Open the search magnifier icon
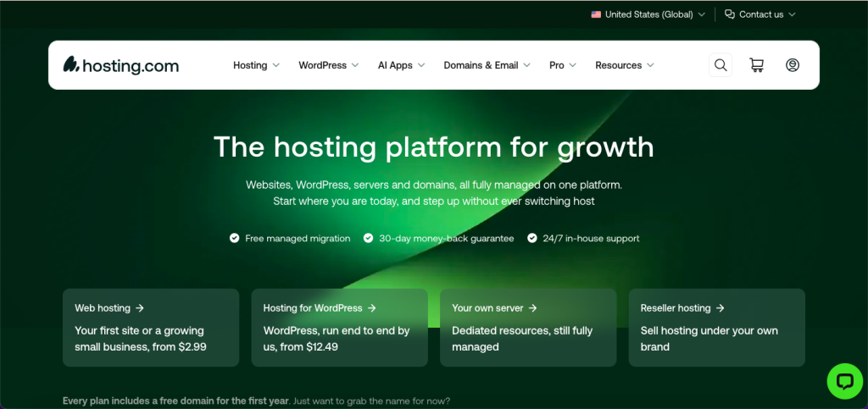 (721, 65)
